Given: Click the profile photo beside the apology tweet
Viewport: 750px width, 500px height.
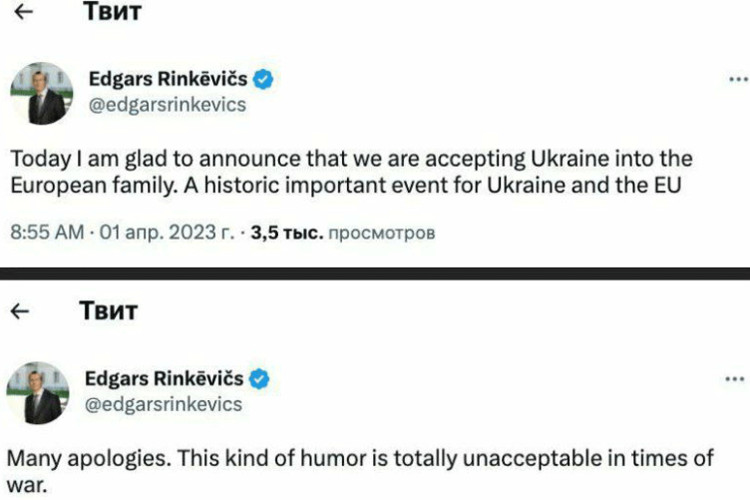Looking at the screenshot, I should [x=41, y=392].
